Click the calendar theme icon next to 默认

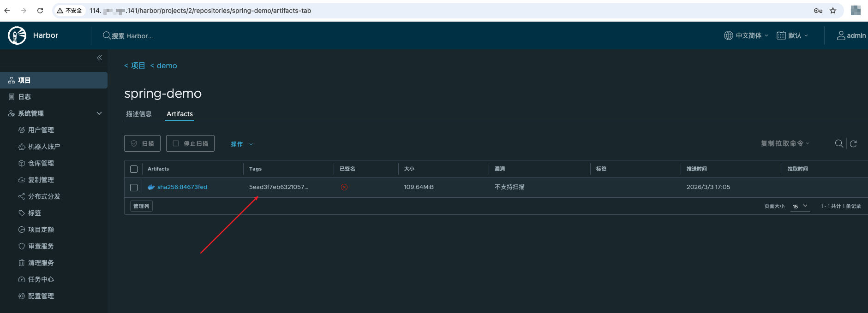click(x=781, y=35)
